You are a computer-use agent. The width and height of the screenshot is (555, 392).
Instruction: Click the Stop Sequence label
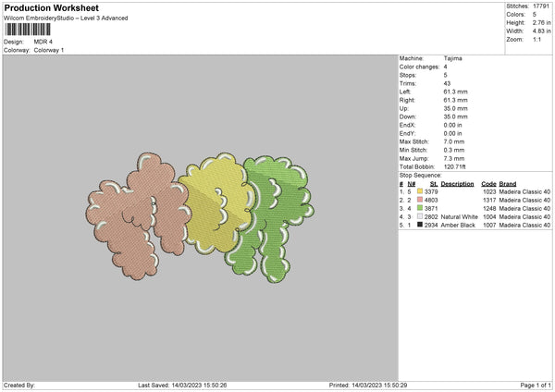421,175
